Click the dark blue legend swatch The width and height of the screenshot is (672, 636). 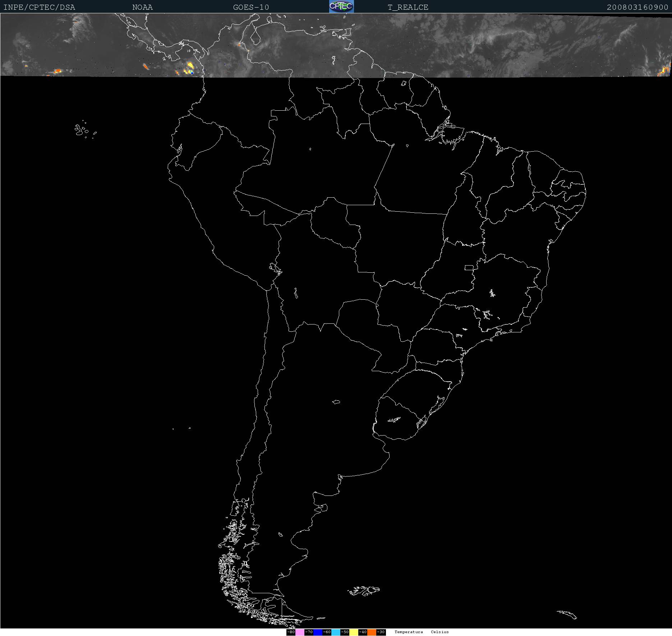coord(318,632)
